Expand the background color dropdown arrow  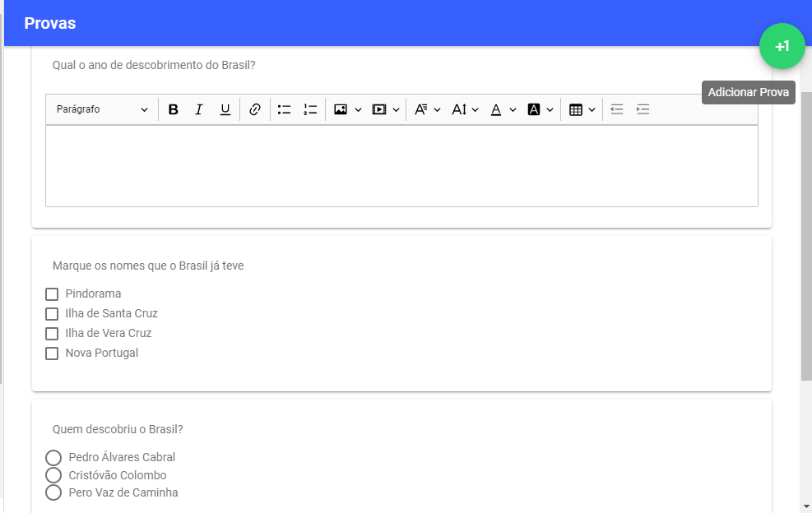[550, 109]
